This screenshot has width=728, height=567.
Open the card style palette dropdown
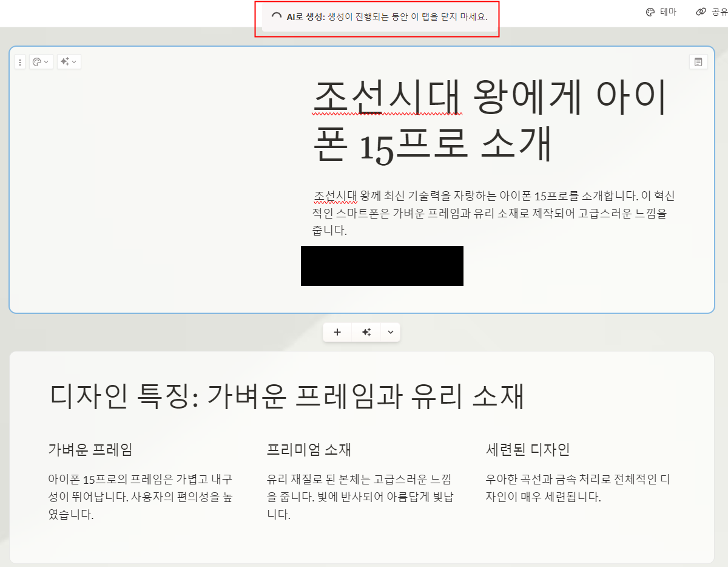pos(41,62)
